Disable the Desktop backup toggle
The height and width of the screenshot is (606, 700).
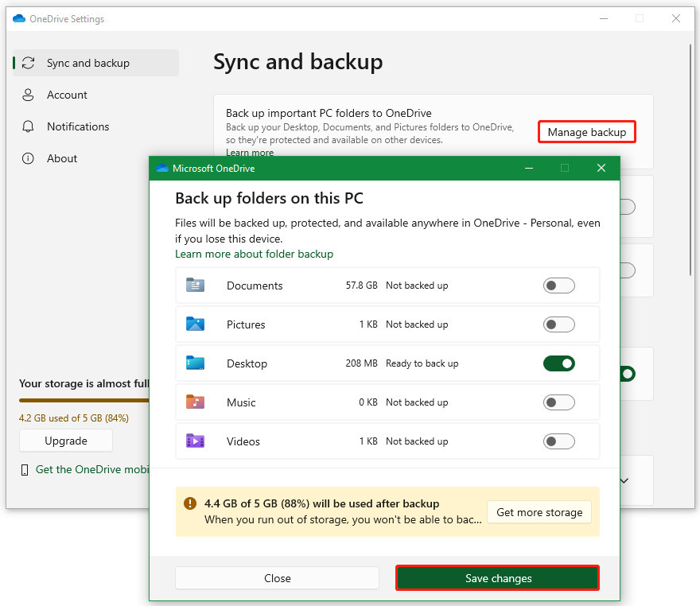click(559, 363)
